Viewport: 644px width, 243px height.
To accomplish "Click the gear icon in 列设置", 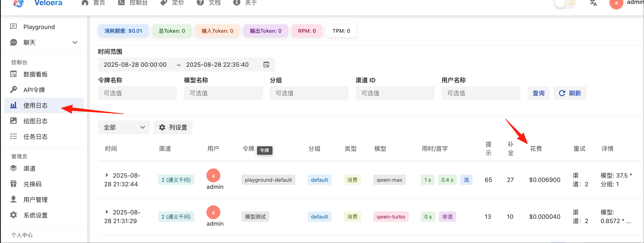I will (162, 127).
